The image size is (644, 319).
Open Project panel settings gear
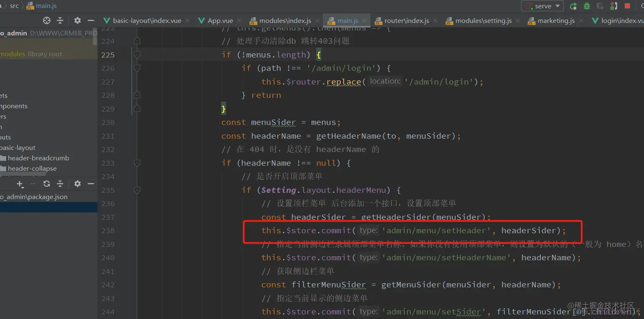[78, 20]
